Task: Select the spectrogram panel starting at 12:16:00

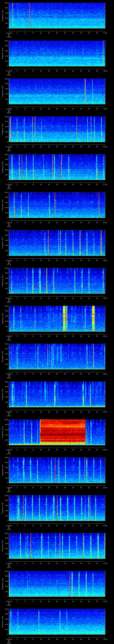Action: point(57,16)
